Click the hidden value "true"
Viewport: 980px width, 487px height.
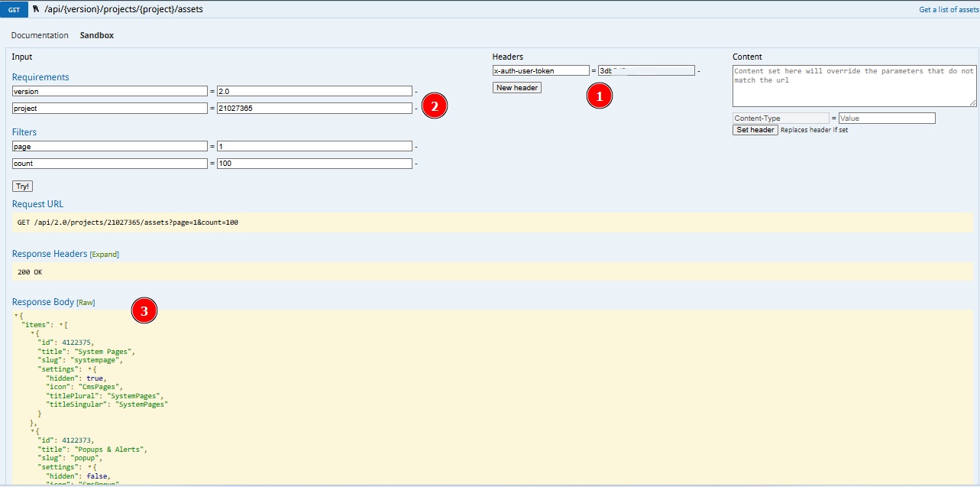pos(93,378)
